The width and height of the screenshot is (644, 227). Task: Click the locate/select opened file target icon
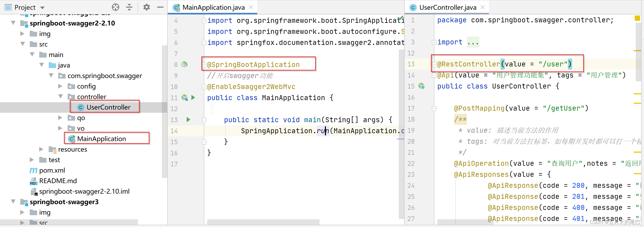point(116,7)
